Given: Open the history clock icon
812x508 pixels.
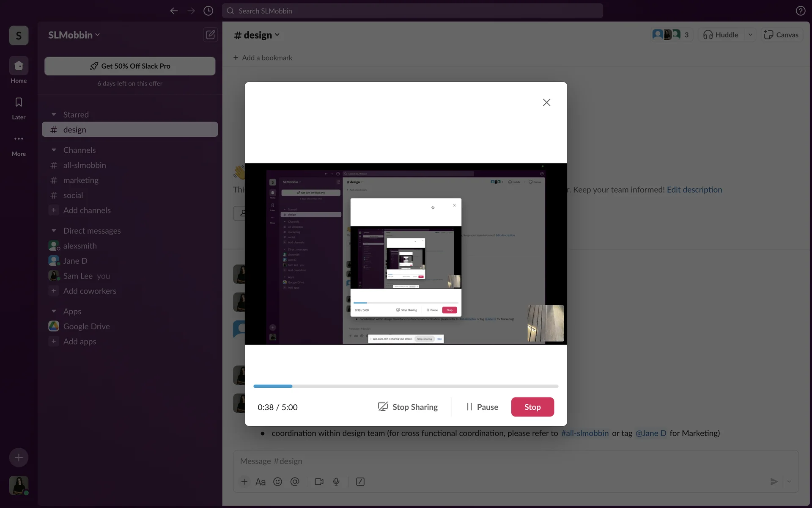Looking at the screenshot, I should click(x=208, y=11).
